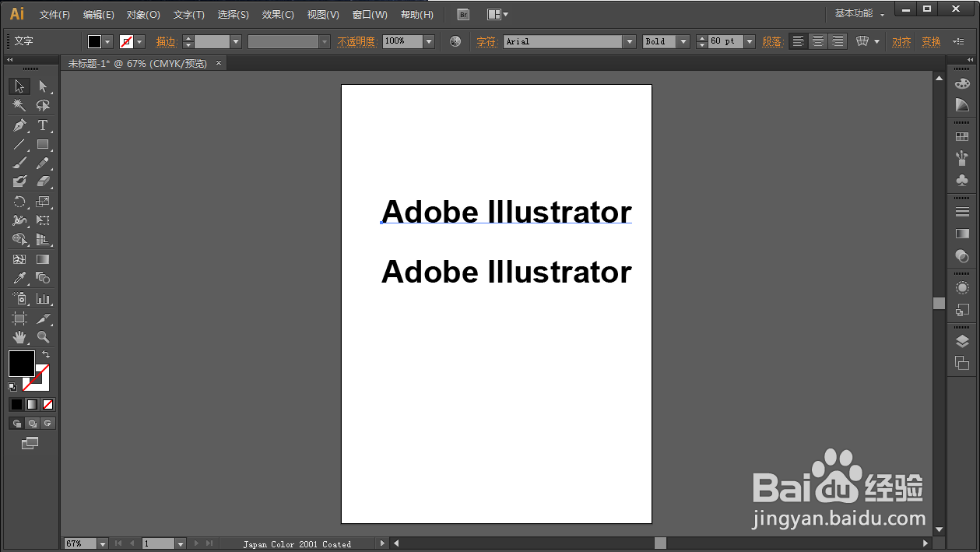Select the Artboard tool
Viewport: 980px width, 552px height.
(x=19, y=318)
